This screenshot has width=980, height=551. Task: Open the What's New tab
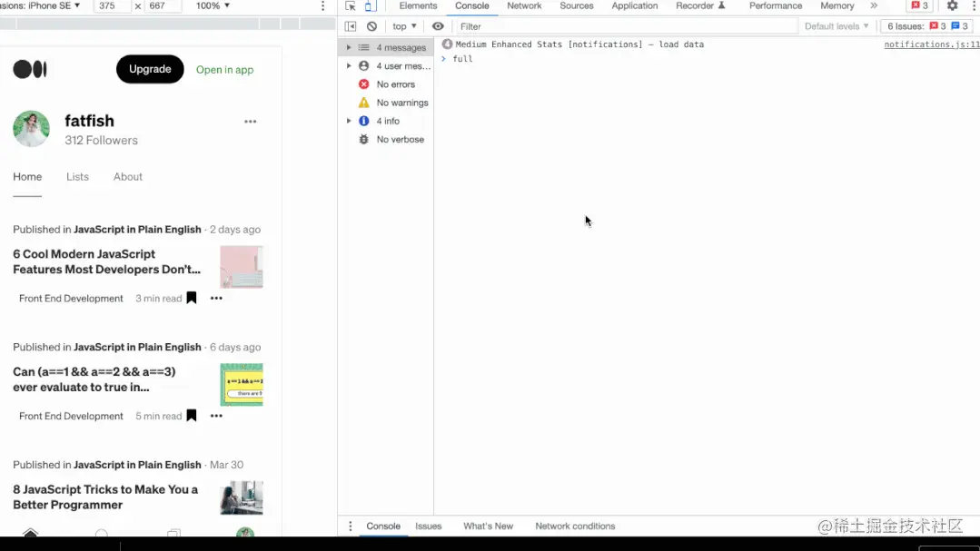coord(489,526)
